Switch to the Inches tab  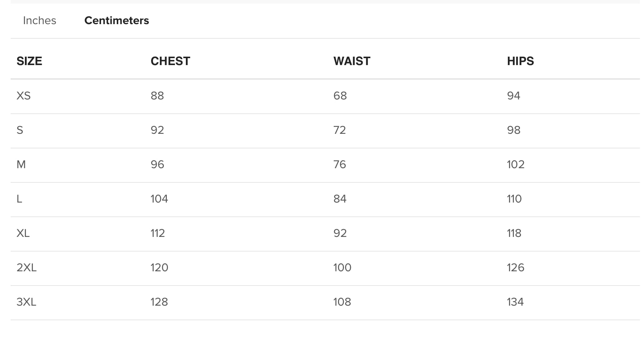pyautogui.click(x=40, y=20)
